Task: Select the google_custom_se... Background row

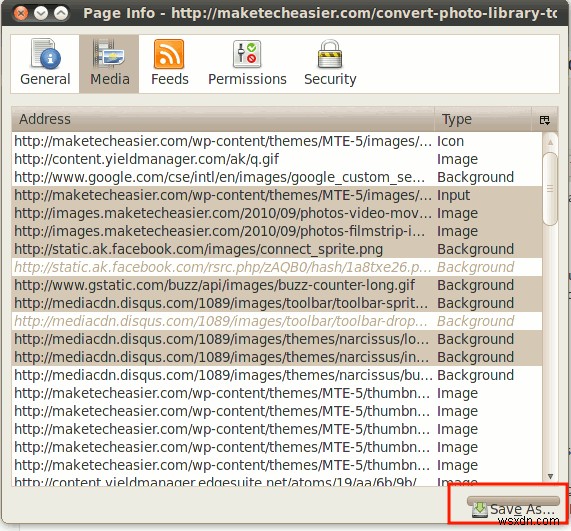Action: tap(277, 177)
